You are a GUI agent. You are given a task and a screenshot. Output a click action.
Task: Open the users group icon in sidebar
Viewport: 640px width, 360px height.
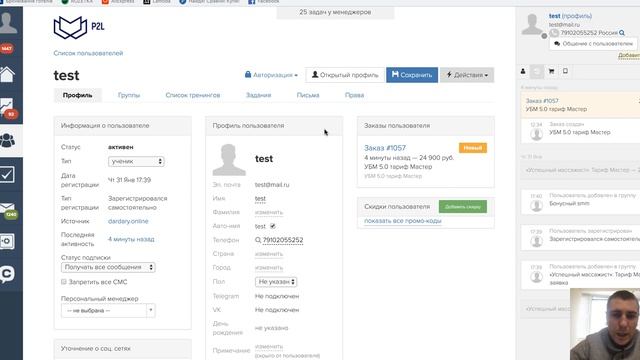tap(7, 140)
